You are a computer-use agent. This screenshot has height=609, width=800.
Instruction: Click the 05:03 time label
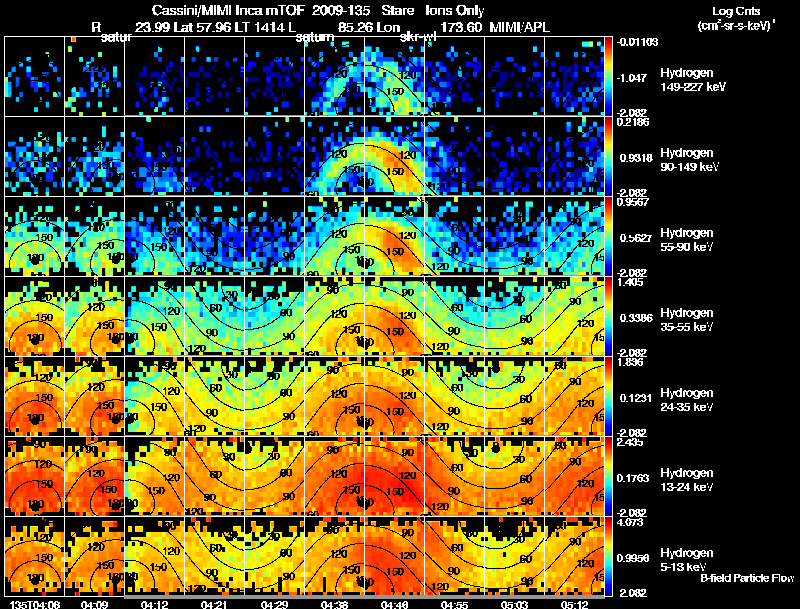(514, 604)
